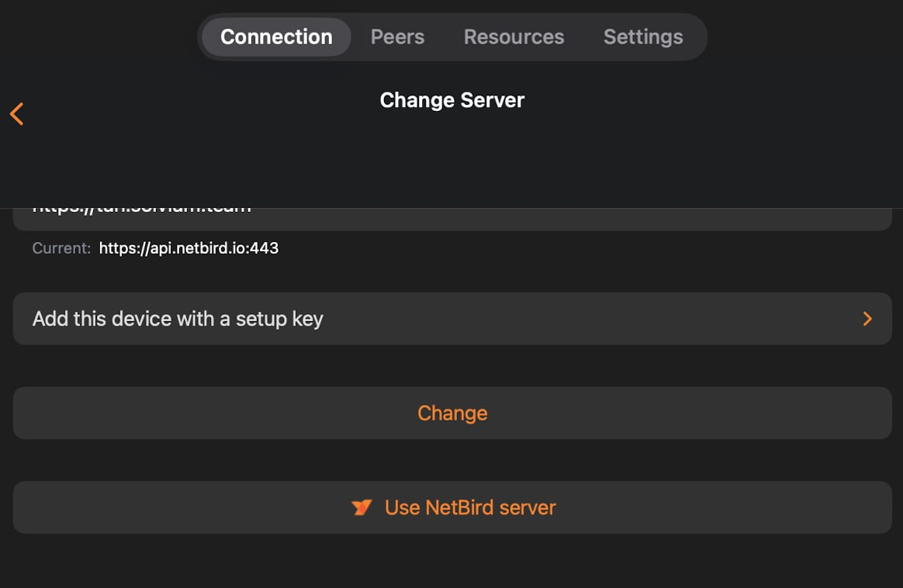
Task: Go back using the orange arrow
Action: [x=17, y=114]
